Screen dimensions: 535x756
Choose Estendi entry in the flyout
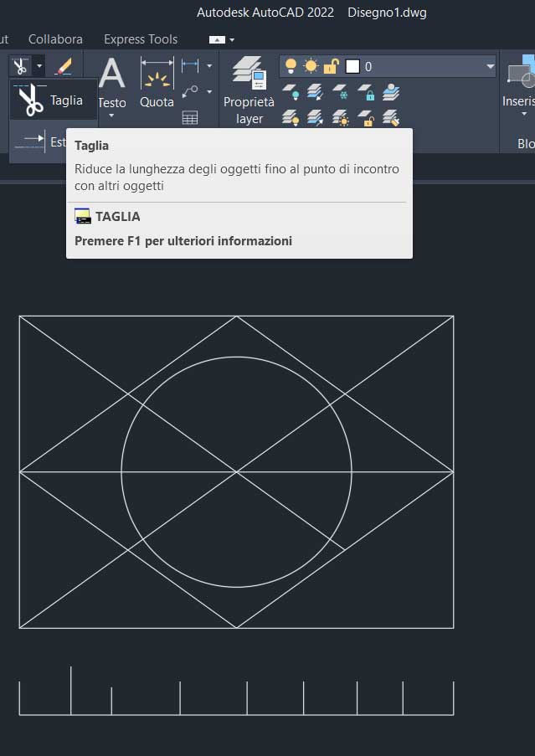point(39,141)
